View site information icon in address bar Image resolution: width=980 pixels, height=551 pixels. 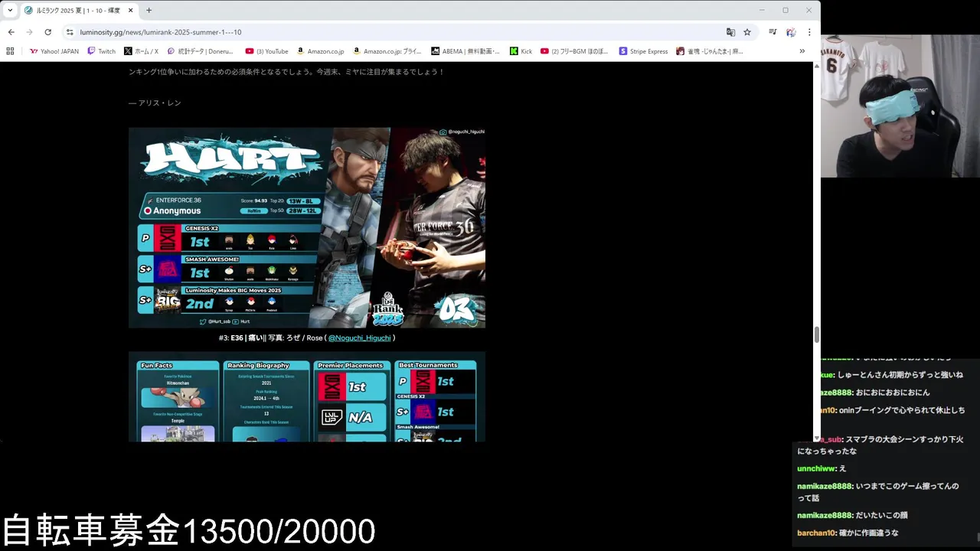[x=70, y=32]
